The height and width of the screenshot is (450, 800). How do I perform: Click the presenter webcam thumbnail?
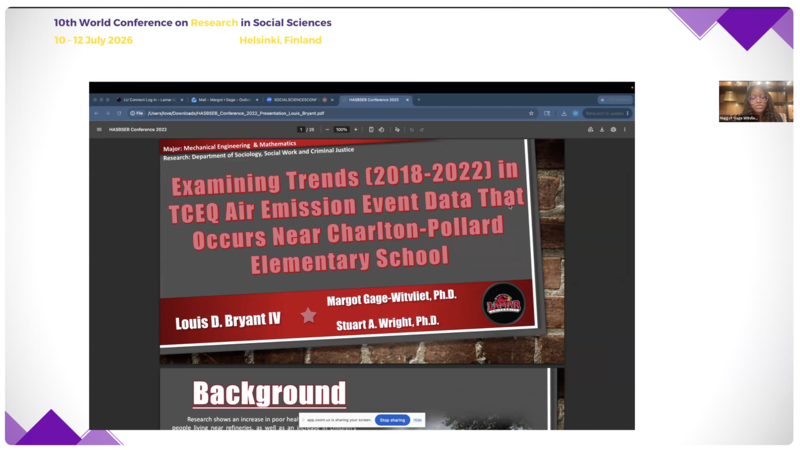(x=756, y=101)
